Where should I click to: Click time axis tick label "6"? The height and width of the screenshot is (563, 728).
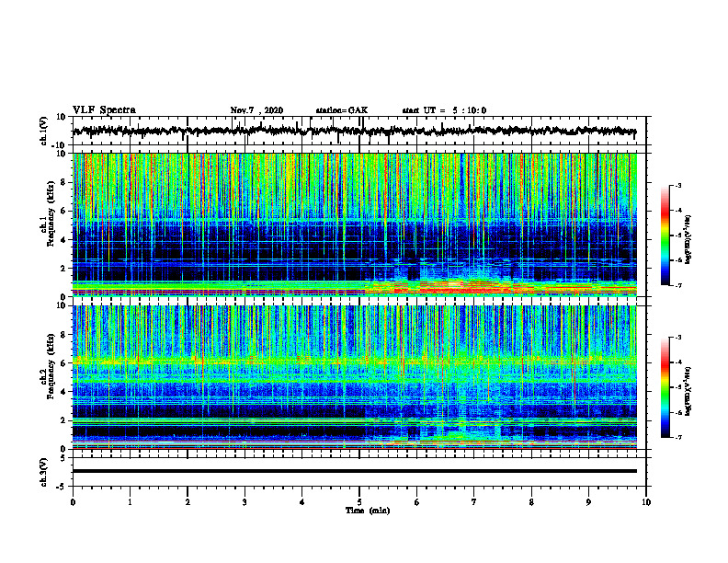click(416, 502)
